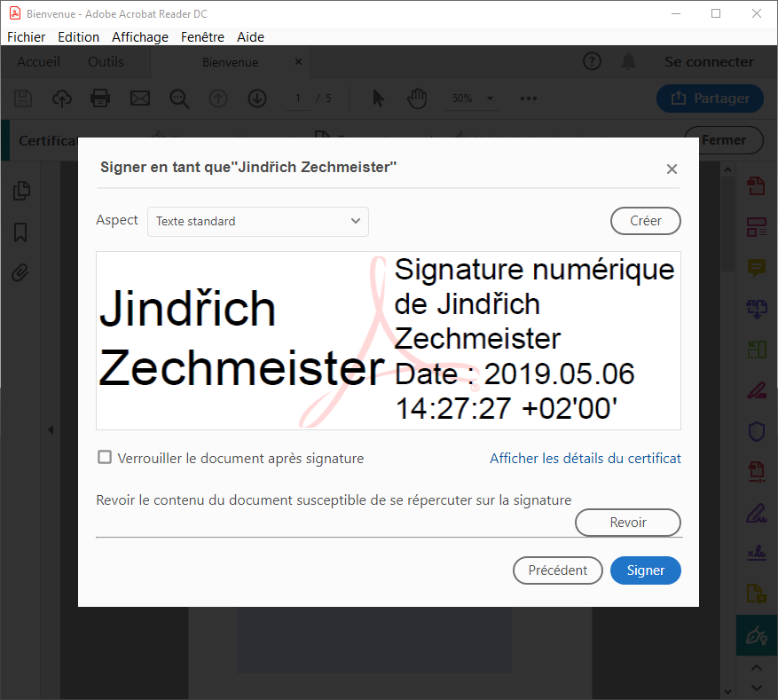Open the Bookmarks panel icon
The height and width of the screenshot is (700, 778).
(x=20, y=232)
